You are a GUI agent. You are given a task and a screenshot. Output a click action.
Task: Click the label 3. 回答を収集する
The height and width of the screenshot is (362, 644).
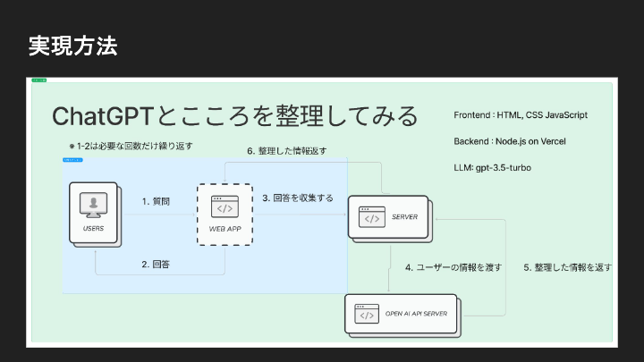coord(298,198)
